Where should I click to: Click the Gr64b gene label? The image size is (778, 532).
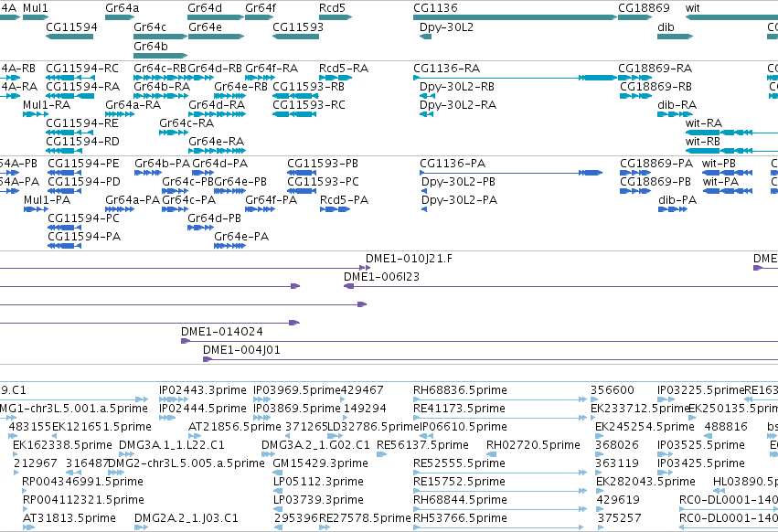[151, 46]
